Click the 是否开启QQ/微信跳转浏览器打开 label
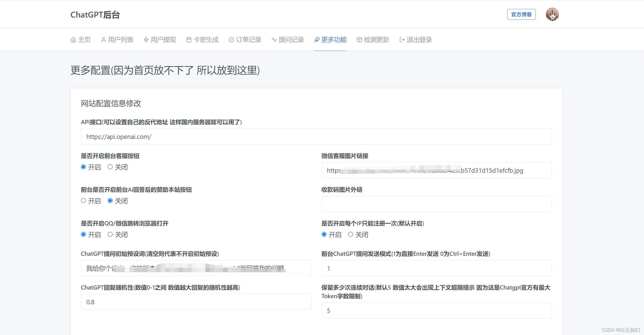This screenshot has width=644, height=335. 125,223
